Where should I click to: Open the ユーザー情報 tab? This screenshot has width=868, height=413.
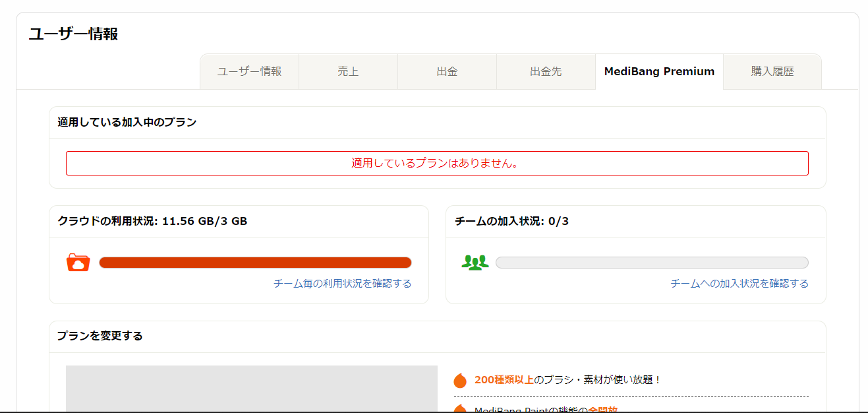tap(249, 71)
